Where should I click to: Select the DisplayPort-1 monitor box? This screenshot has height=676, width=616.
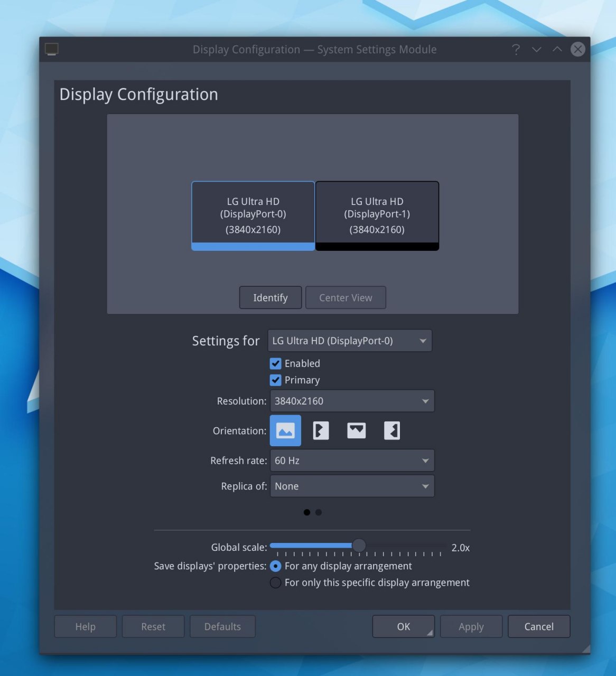point(377,215)
